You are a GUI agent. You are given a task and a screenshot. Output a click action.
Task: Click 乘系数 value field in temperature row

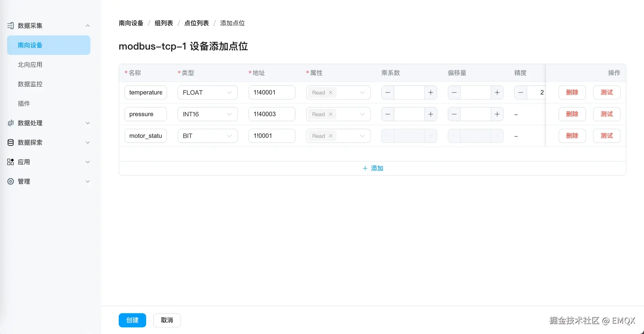[x=409, y=92]
